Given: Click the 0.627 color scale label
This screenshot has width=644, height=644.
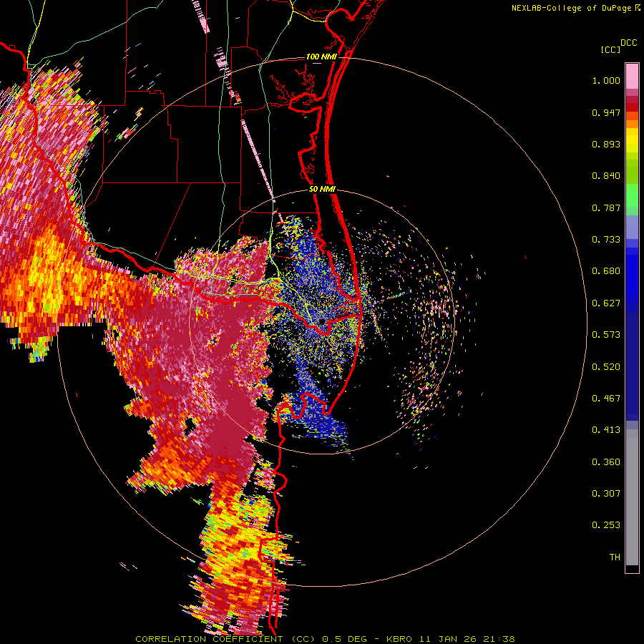Looking at the screenshot, I should pos(606,303).
